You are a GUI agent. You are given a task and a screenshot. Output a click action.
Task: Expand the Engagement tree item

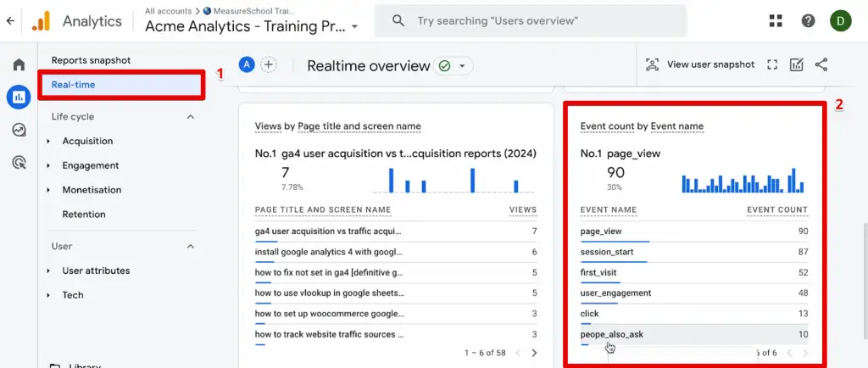(x=48, y=165)
